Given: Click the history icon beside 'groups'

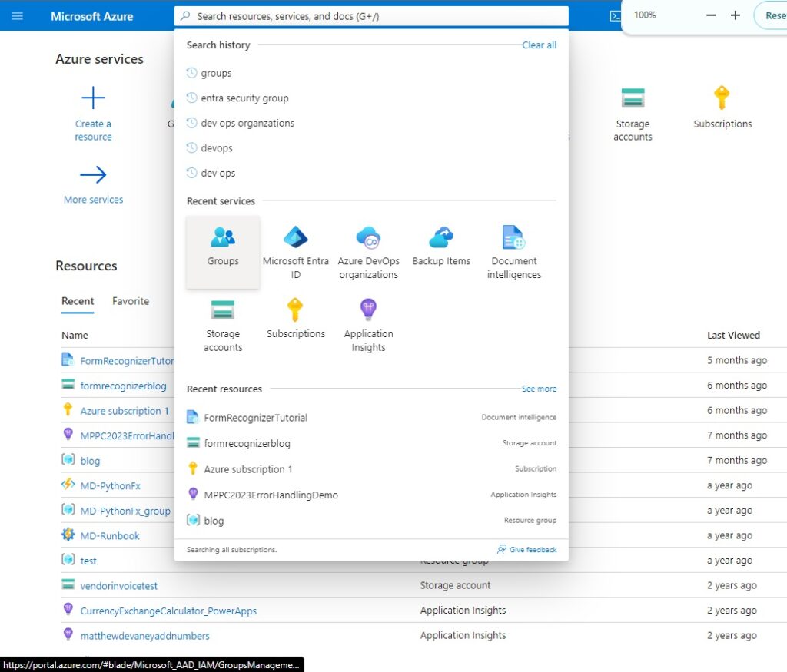Looking at the screenshot, I should pos(191,73).
